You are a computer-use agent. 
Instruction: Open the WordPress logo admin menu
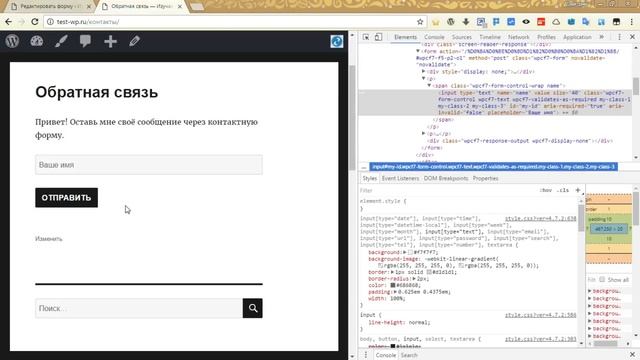12,41
